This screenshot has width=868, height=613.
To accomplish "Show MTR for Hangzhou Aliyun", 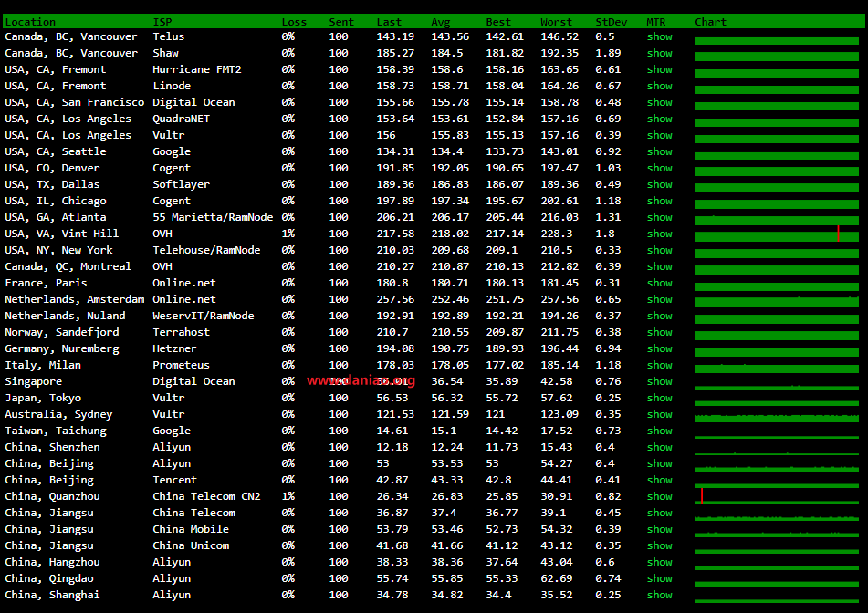I will pos(659,562).
